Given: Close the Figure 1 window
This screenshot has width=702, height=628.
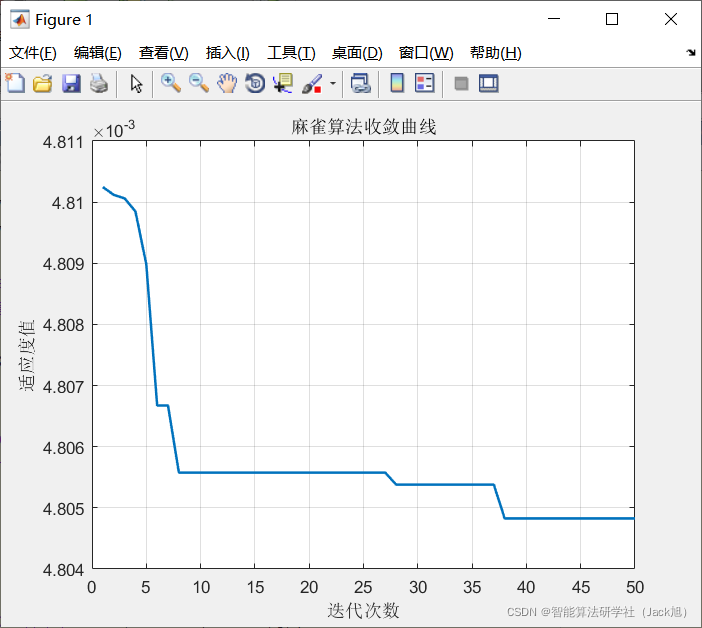Looking at the screenshot, I should coord(671,19).
